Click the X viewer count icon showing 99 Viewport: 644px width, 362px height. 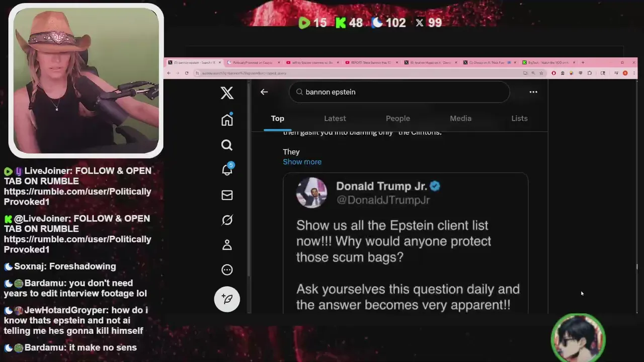pyautogui.click(x=419, y=23)
